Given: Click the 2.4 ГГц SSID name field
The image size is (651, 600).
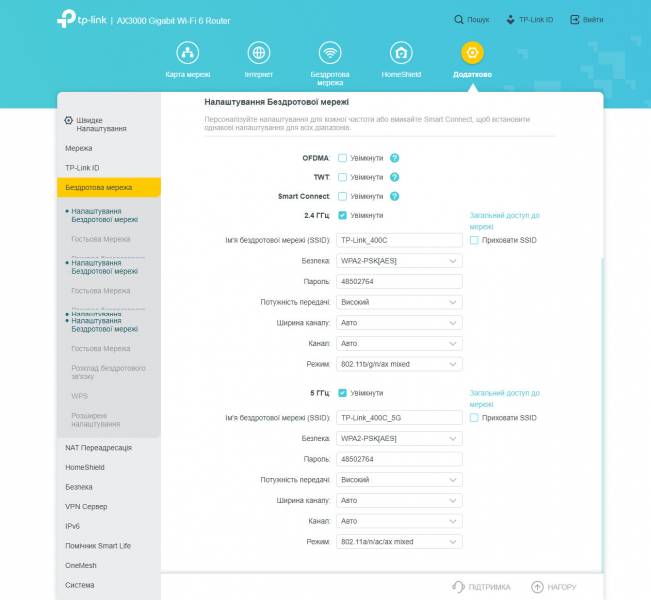Looking at the screenshot, I should tap(399, 240).
